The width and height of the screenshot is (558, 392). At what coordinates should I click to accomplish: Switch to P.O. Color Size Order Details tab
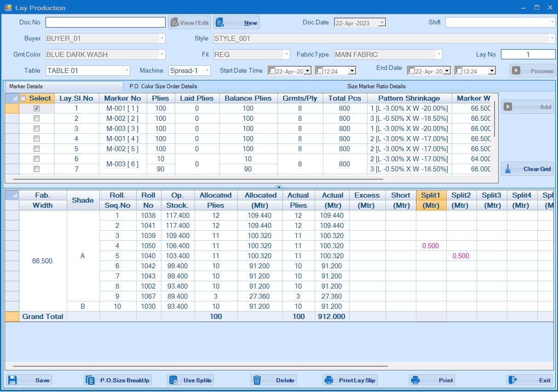point(163,86)
